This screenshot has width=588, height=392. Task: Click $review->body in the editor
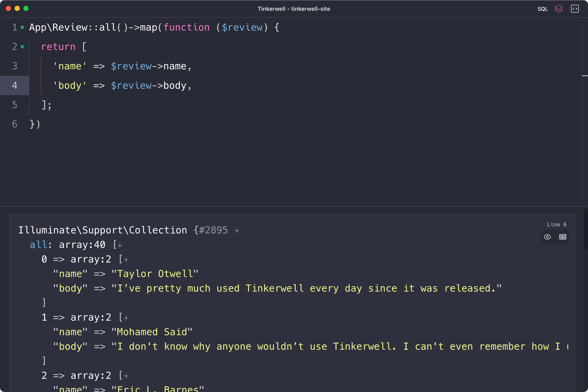[x=148, y=85]
